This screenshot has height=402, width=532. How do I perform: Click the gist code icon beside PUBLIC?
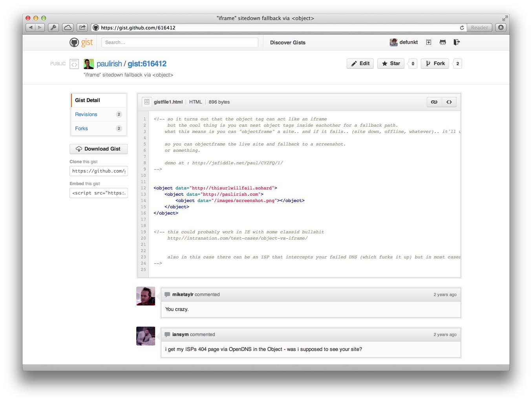(74, 64)
